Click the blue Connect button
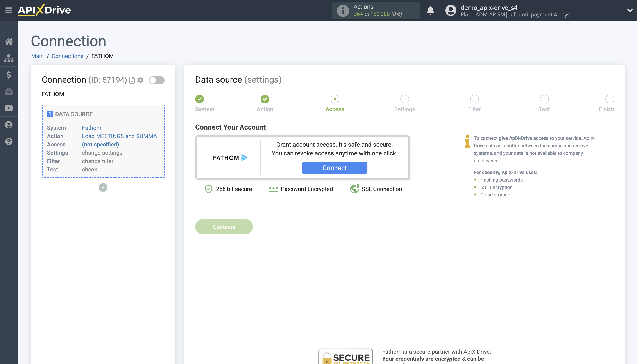 point(334,168)
